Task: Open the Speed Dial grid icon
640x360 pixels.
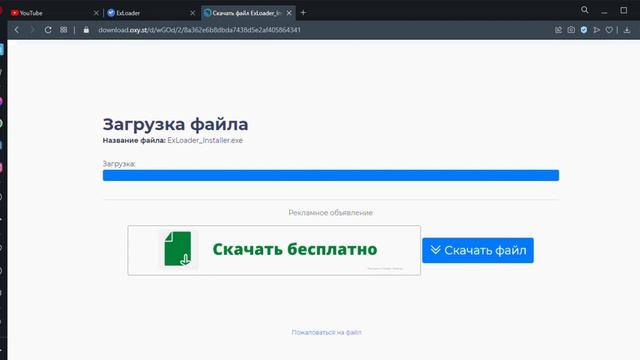Action: pyautogui.click(x=64, y=30)
